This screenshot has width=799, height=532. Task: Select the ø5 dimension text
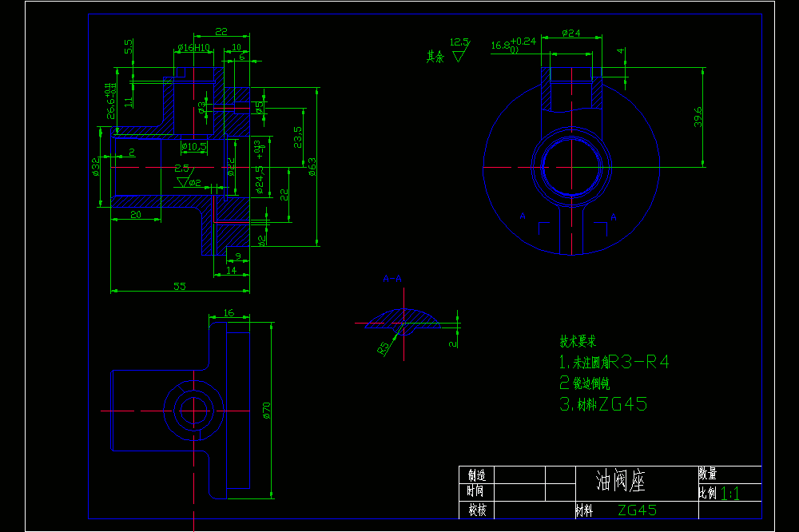click(x=259, y=106)
